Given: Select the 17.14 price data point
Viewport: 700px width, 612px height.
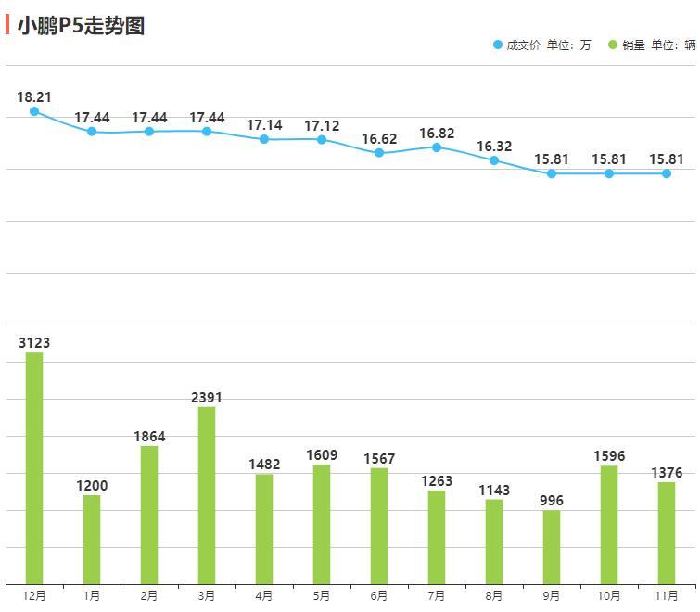Looking at the screenshot, I should [x=264, y=139].
